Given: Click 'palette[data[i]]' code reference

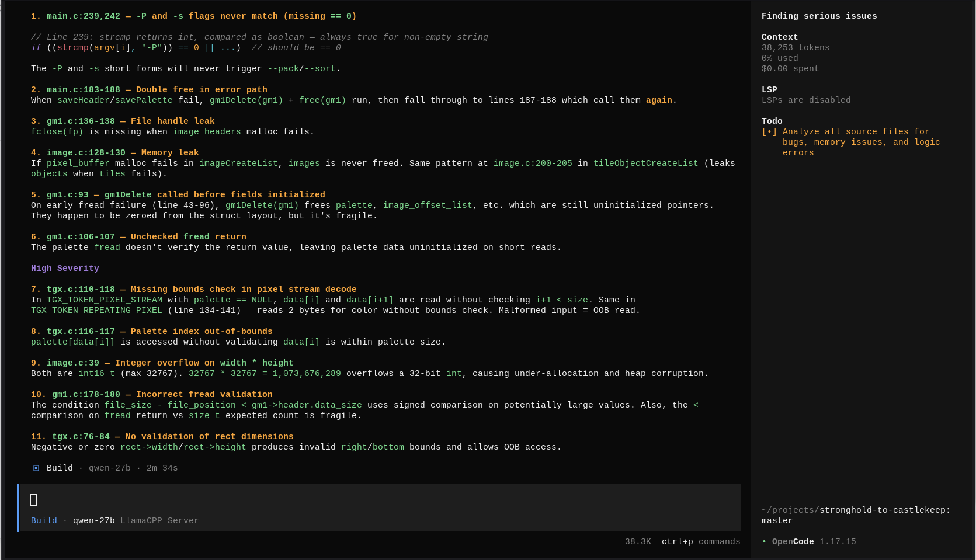Looking at the screenshot, I should tap(73, 342).
